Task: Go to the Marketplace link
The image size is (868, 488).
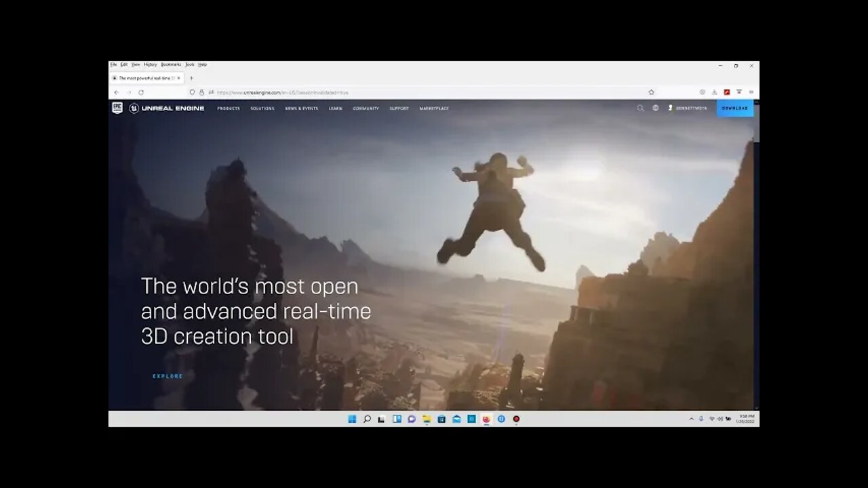Action: (x=434, y=108)
